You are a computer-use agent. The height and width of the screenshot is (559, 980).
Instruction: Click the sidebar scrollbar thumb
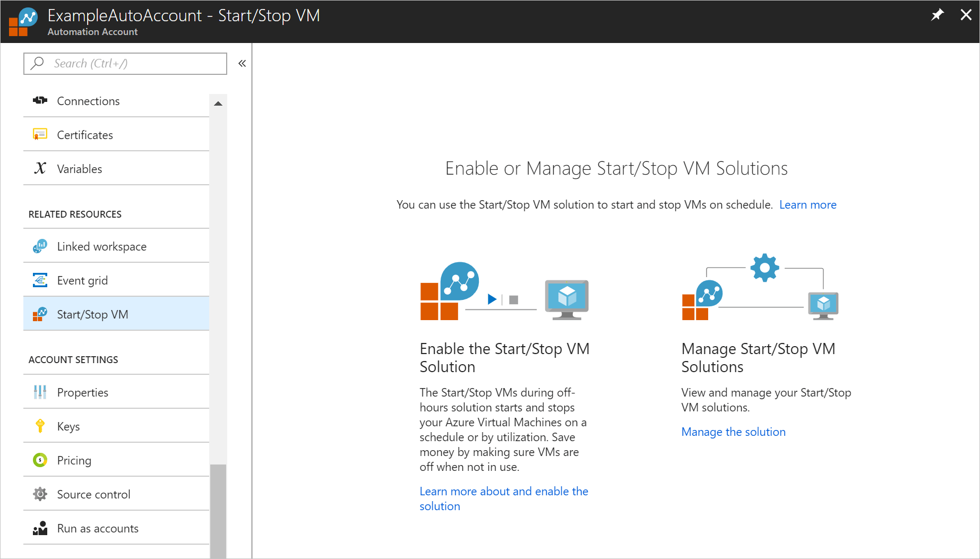click(218, 511)
